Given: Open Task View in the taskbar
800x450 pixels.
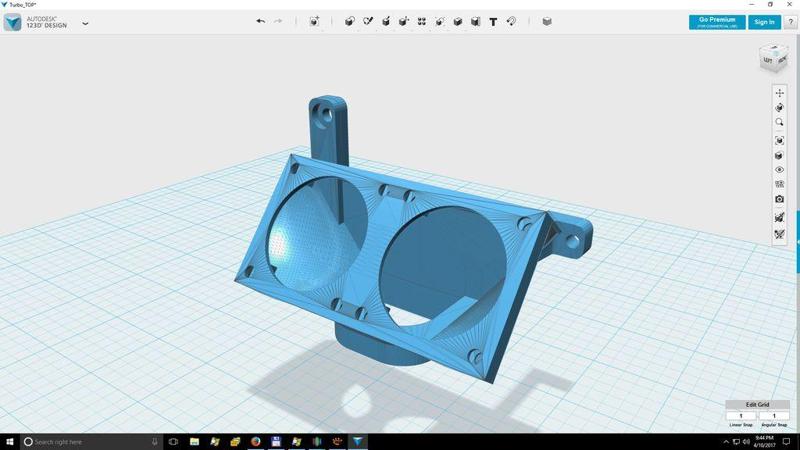Looking at the screenshot, I should (x=173, y=442).
